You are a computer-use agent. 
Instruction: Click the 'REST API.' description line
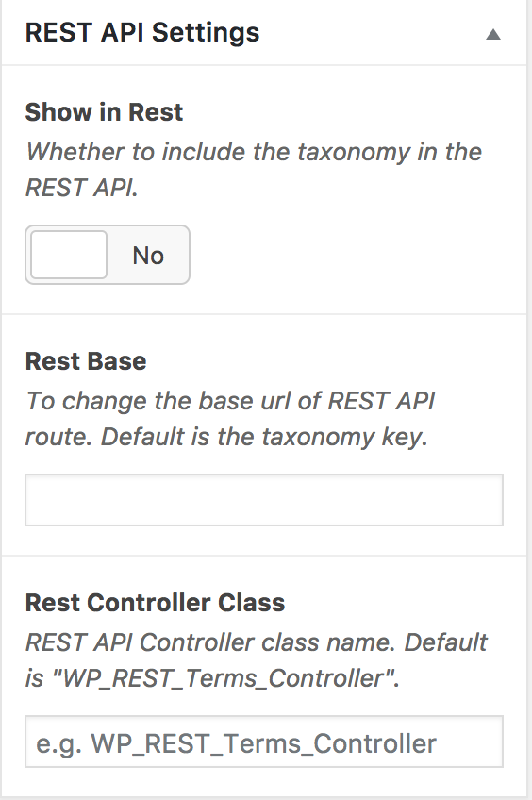tap(82, 187)
